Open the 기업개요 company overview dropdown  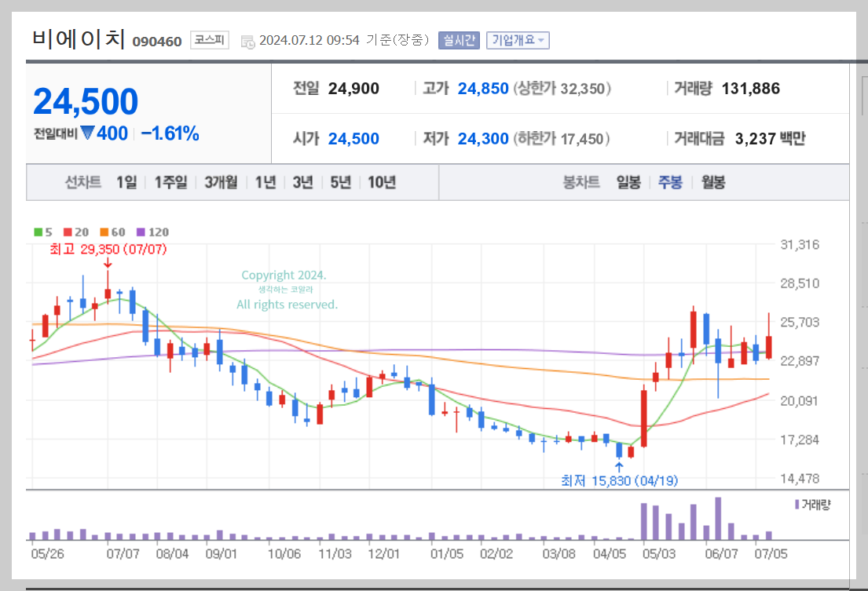(518, 38)
